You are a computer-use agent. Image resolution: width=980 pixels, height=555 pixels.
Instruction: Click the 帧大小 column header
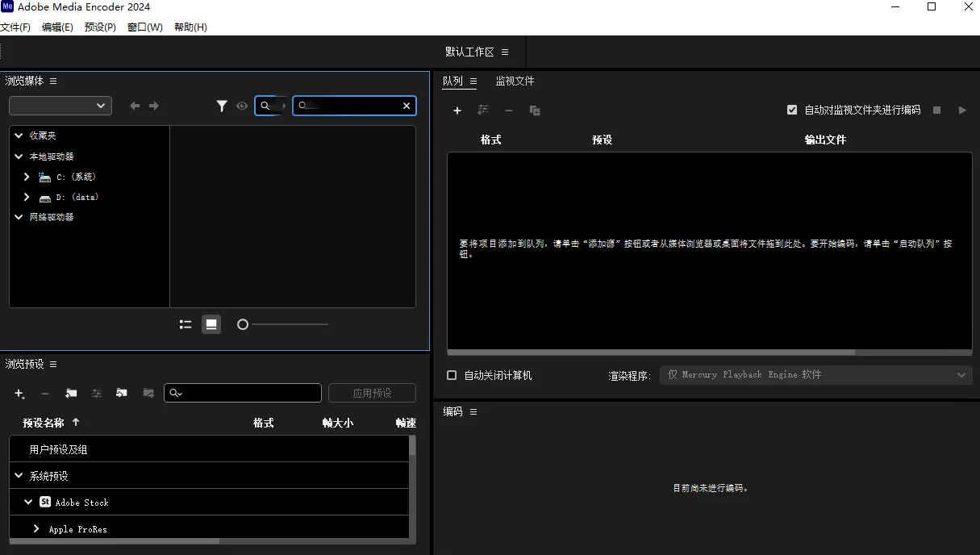tap(338, 423)
